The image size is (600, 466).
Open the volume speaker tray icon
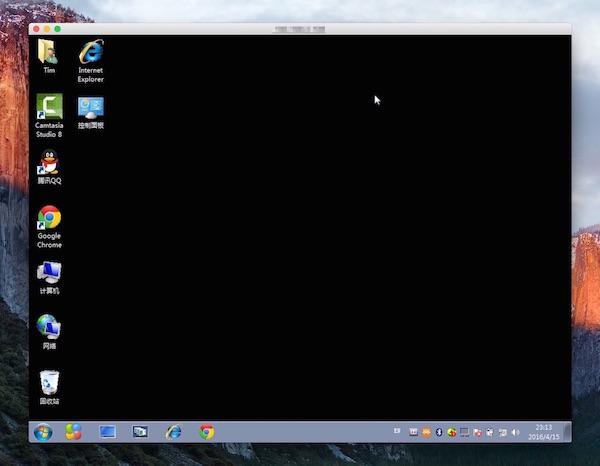click(515, 432)
